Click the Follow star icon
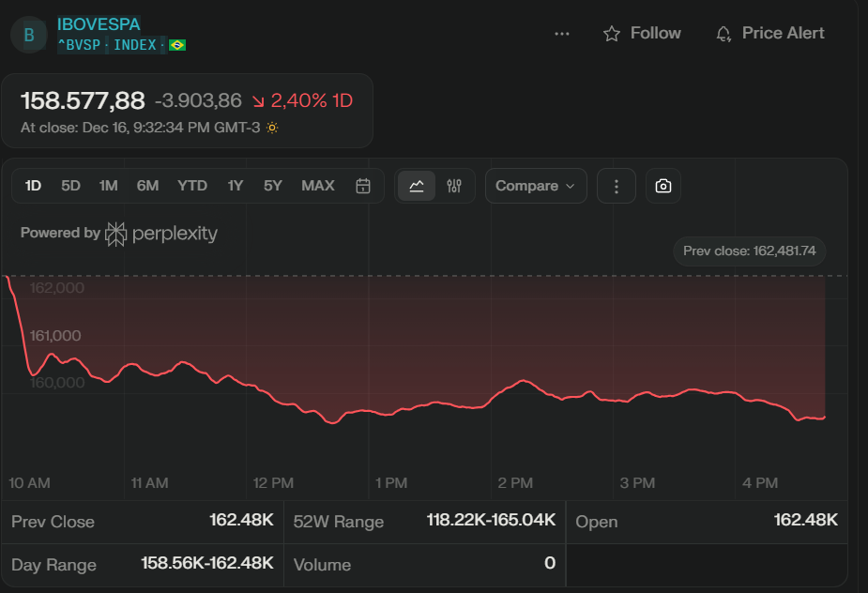868x593 pixels. pos(612,34)
